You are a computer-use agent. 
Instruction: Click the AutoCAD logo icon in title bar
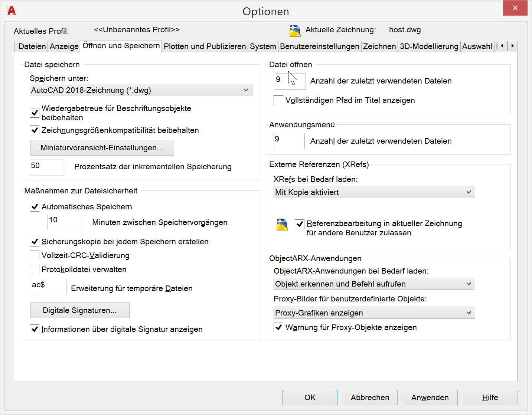point(12,11)
